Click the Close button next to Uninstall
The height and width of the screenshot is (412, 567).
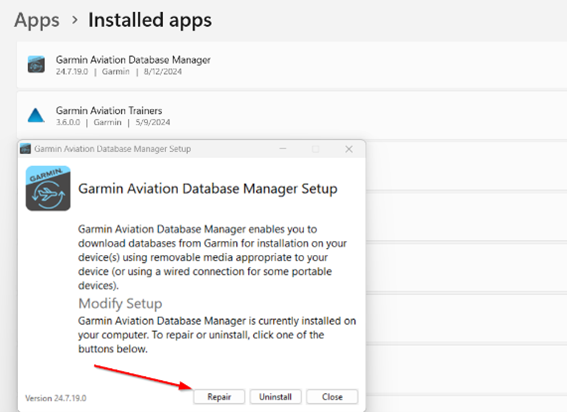[332, 397]
